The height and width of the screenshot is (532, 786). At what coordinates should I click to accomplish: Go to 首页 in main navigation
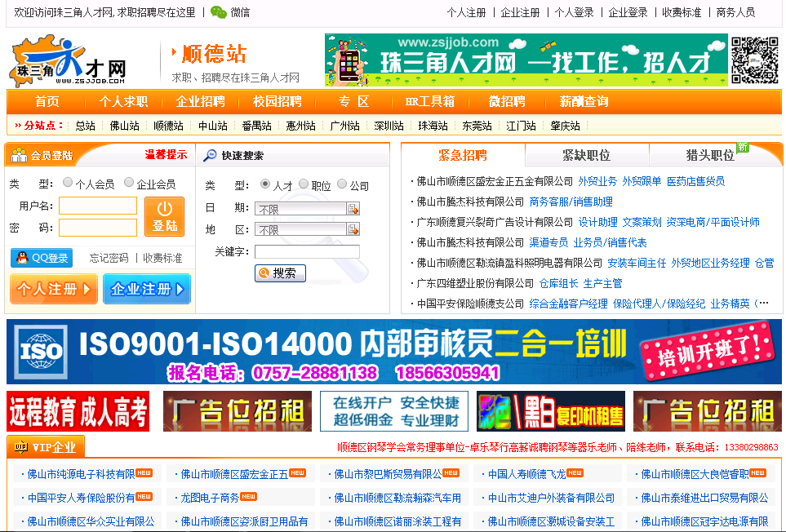point(47,102)
